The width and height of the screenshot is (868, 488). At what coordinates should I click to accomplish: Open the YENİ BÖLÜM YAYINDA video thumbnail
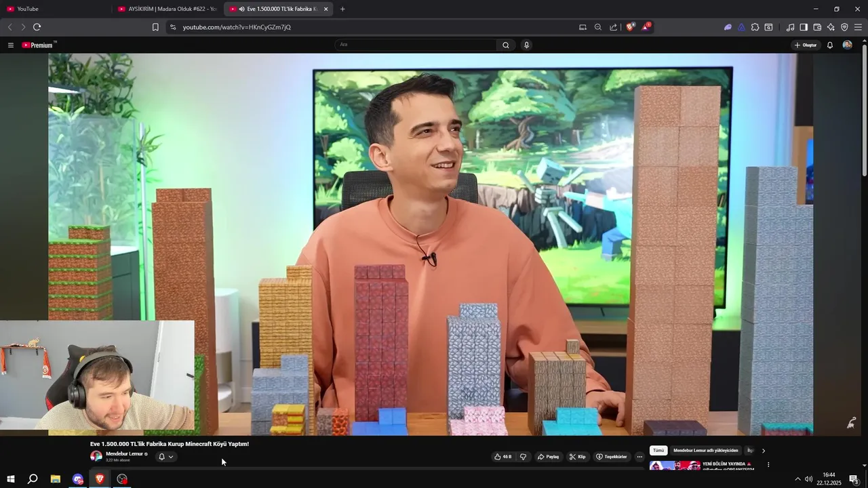point(675,465)
